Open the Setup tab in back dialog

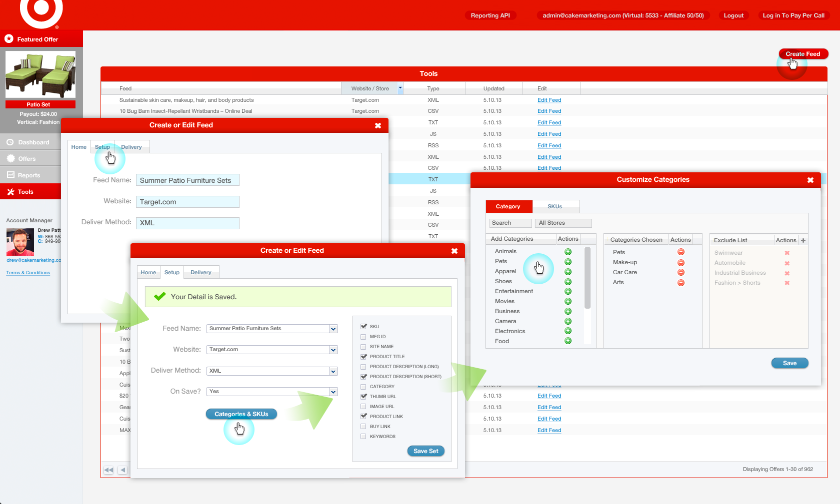102,147
